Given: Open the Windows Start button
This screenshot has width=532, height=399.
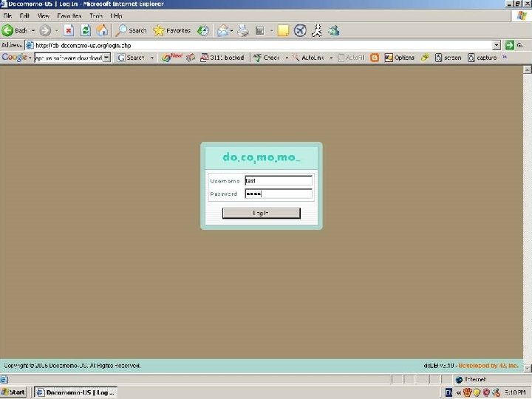Looking at the screenshot, I should 13,392.
